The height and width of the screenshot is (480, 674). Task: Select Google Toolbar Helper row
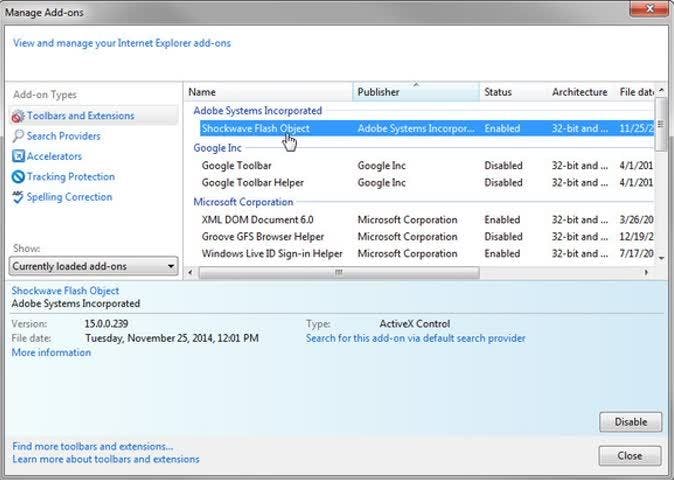(252, 183)
